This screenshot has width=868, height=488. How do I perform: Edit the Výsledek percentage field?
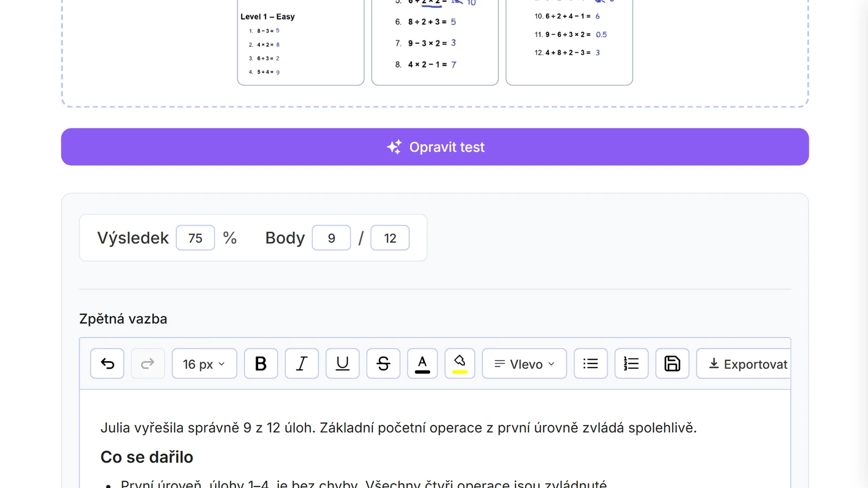click(195, 238)
